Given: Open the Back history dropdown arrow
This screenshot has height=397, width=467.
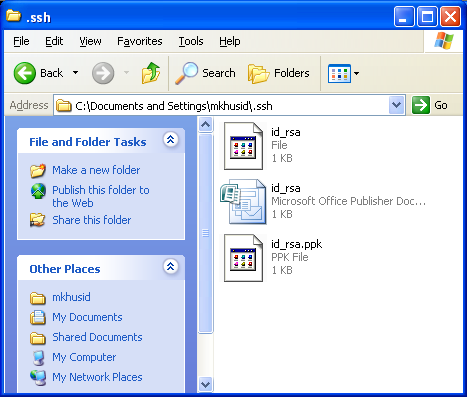Looking at the screenshot, I should point(76,73).
